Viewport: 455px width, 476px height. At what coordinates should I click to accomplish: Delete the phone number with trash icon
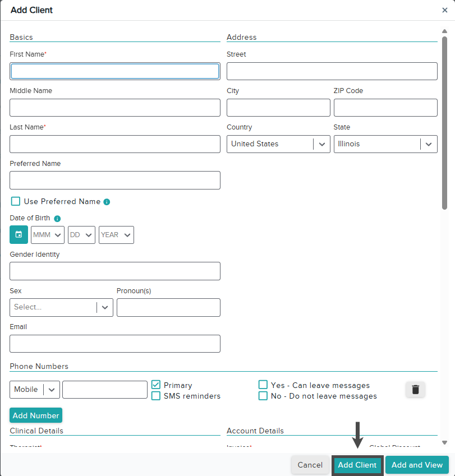(415, 390)
